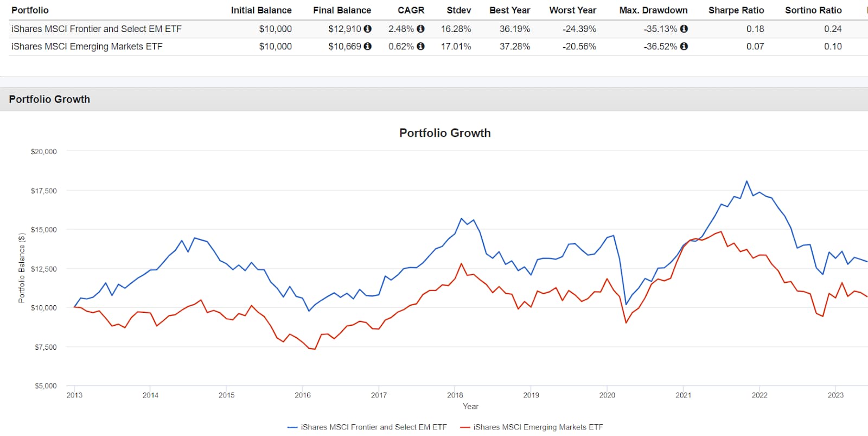This screenshot has width=868, height=436.
Task: Click info icon beside 2.48% CAGR
Action: pos(420,29)
